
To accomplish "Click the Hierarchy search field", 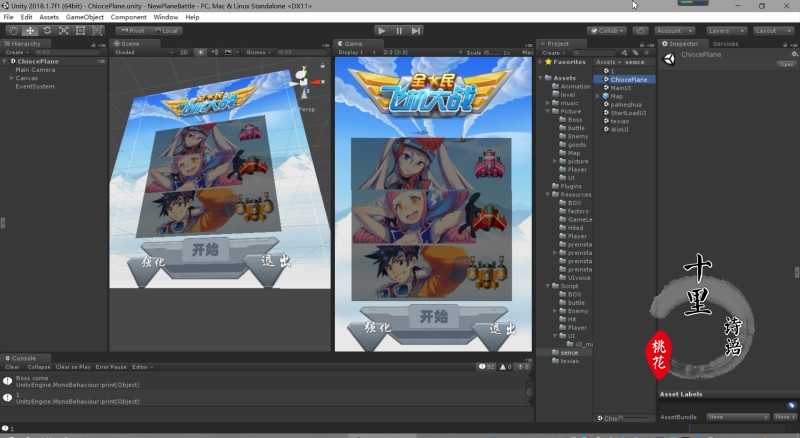I will [66, 53].
